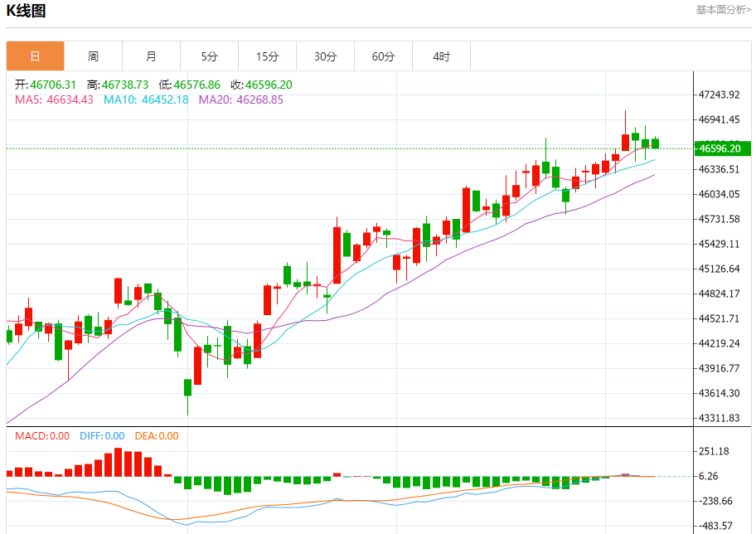Select the 15分 interval tab

[x=267, y=56]
